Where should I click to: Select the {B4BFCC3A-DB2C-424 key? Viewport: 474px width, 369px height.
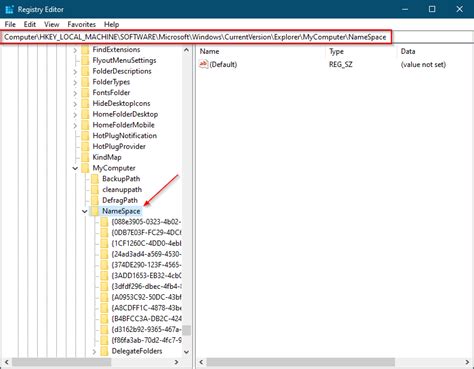tap(146, 319)
